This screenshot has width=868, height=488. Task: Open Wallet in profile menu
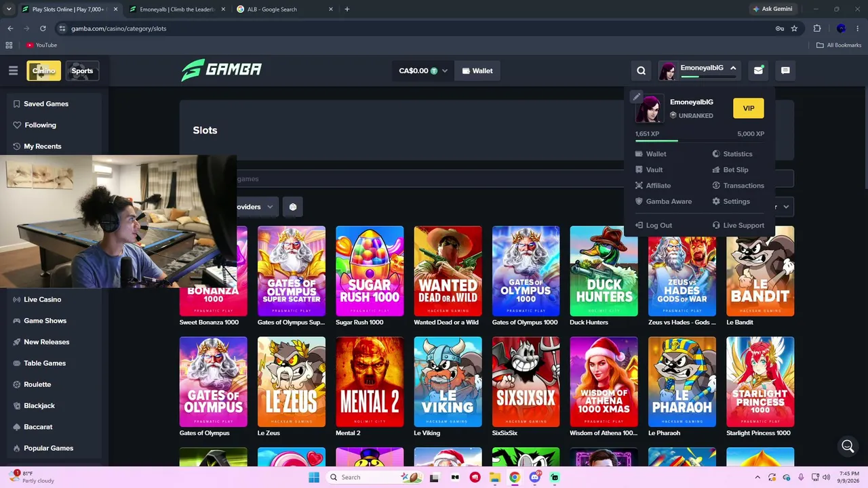651,154
